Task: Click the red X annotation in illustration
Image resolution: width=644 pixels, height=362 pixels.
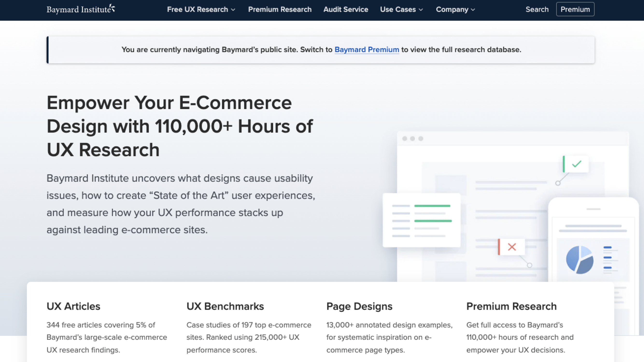Action: click(x=511, y=247)
